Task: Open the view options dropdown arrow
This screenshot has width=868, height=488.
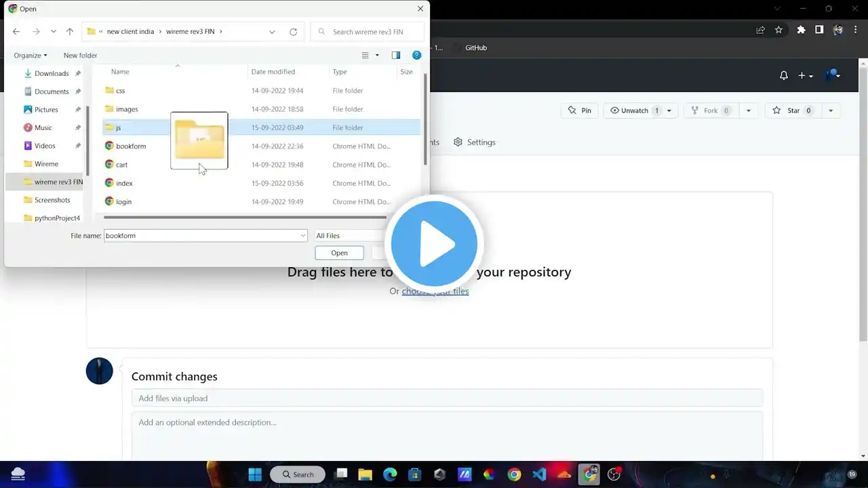Action: 377,56
